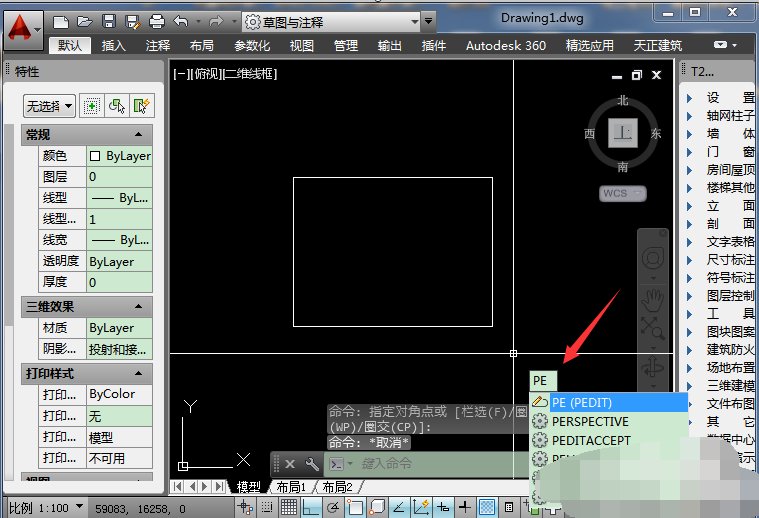Image resolution: width=759 pixels, height=518 pixels.
Task: Click the Save disk icon
Action: point(108,21)
